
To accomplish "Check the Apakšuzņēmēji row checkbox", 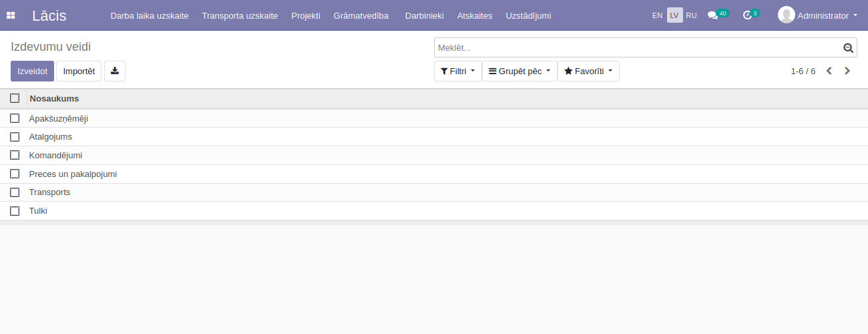I will (15, 118).
